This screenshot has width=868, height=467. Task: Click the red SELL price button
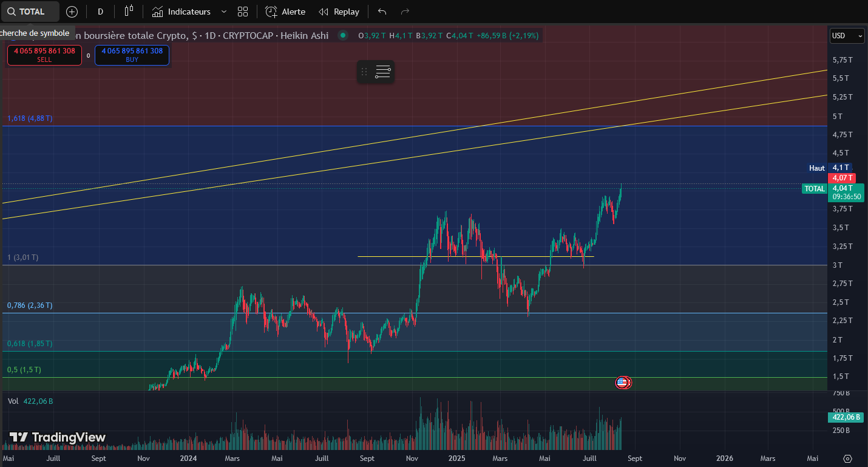pos(44,55)
